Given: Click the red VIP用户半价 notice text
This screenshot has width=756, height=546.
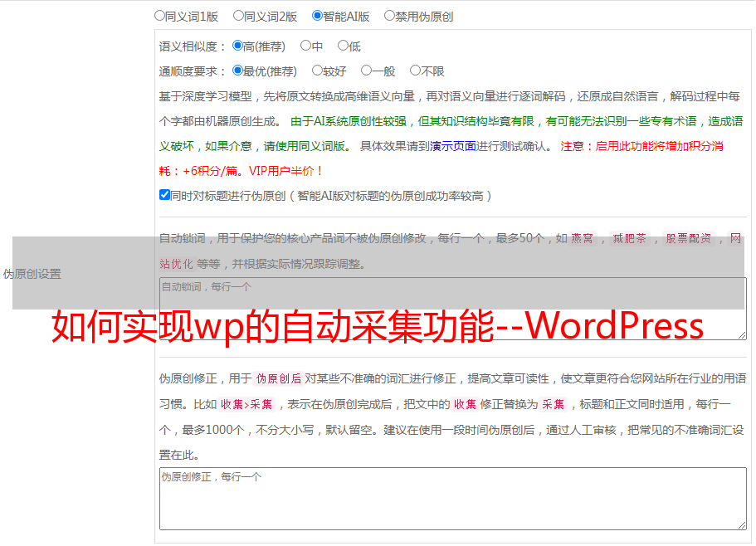Looking at the screenshot, I should [286, 171].
